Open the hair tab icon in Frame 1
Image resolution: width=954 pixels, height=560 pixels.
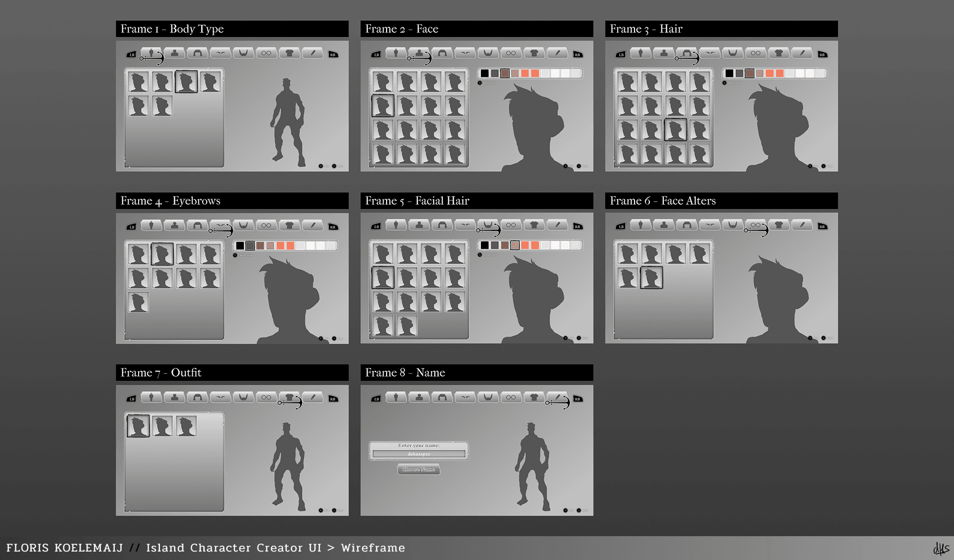(x=197, y=53)
